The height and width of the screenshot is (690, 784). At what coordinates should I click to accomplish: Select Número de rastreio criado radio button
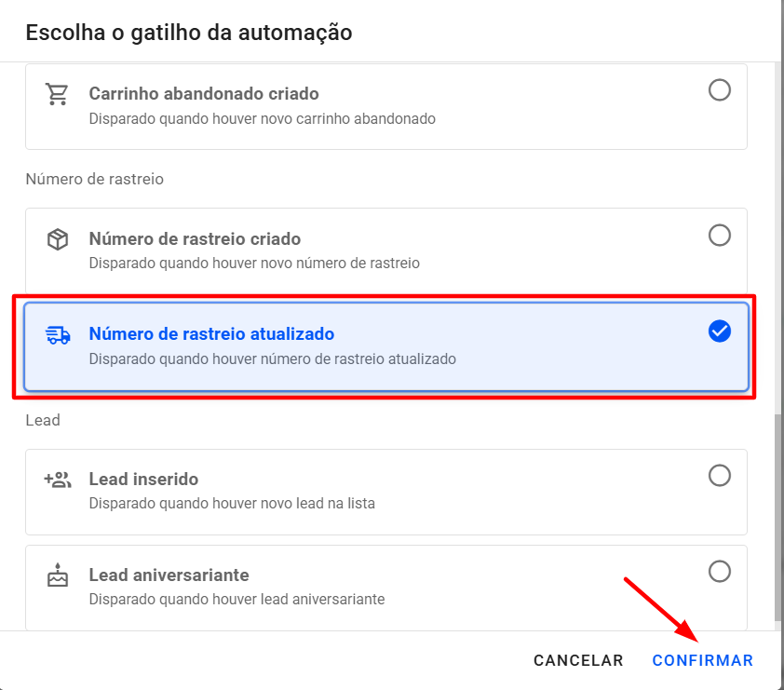point(720,235)
